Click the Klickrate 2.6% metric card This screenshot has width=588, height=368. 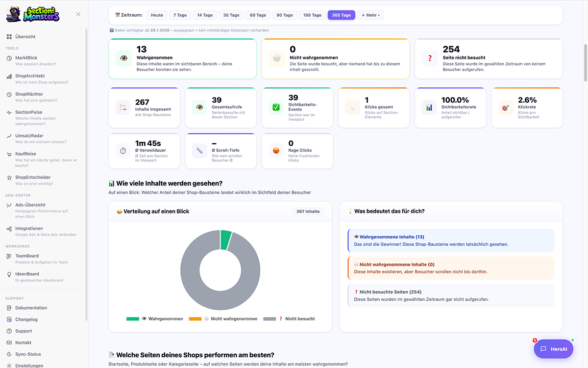tap(527, 108)
